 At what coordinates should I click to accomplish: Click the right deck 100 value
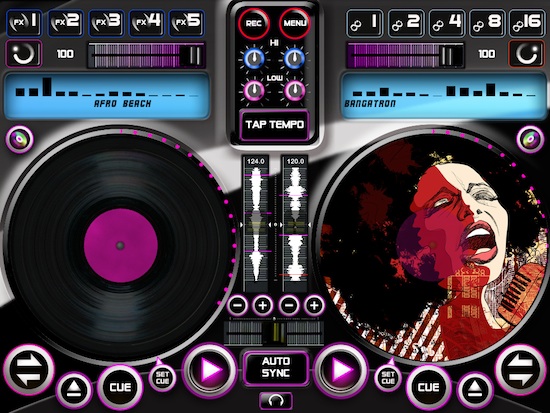tap(487, 54)
